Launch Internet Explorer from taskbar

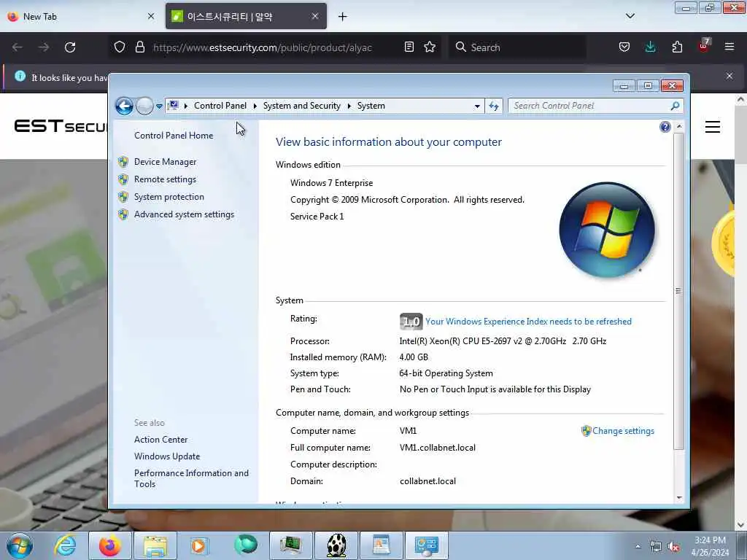[65, 545]
